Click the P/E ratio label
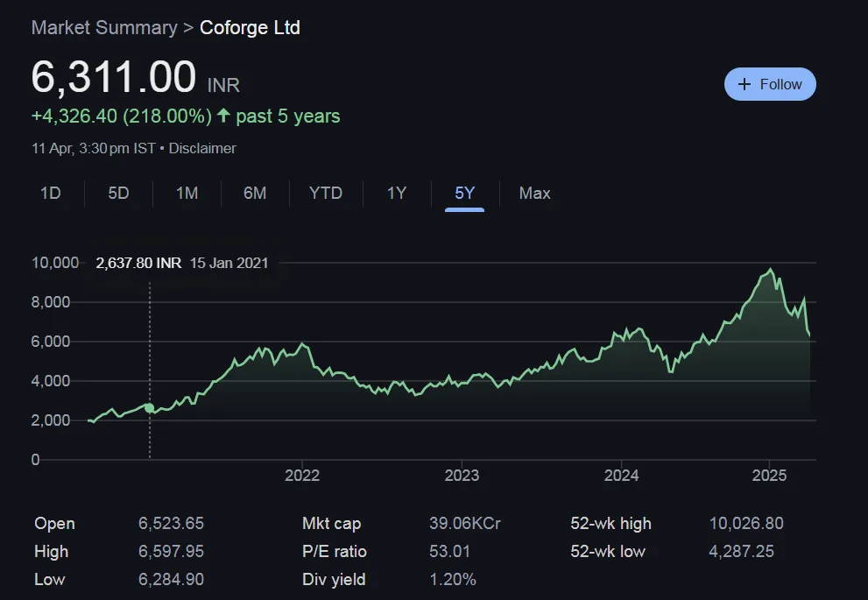This screenshot has width=868, height=600. click(x=335, y=552)
